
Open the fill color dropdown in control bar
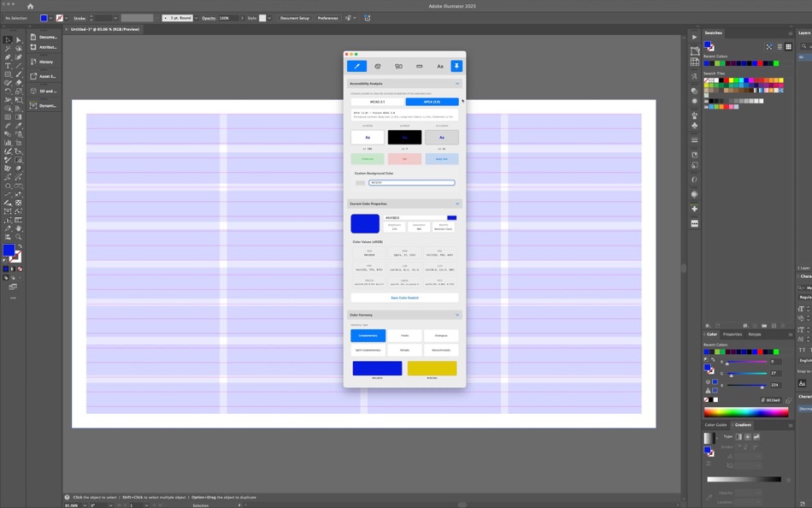pos(50,18)
